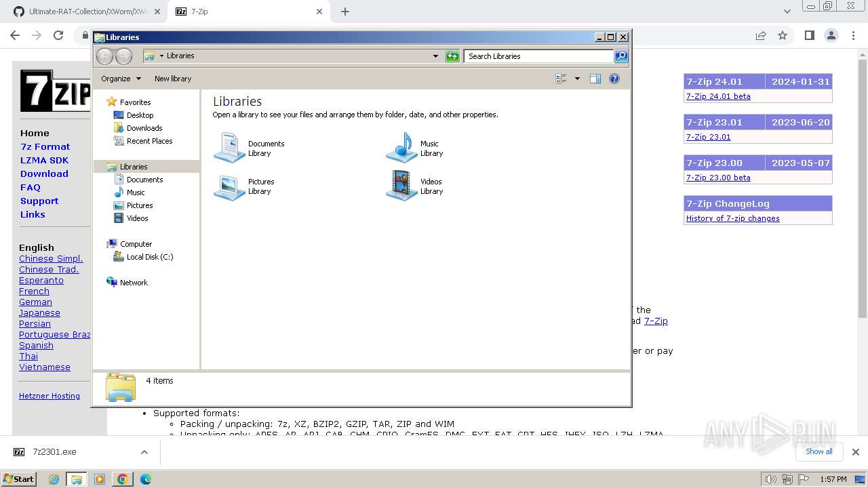Click into Search Libraries field
The height and width of the screenshot is (488, 868).
(539, 56)
